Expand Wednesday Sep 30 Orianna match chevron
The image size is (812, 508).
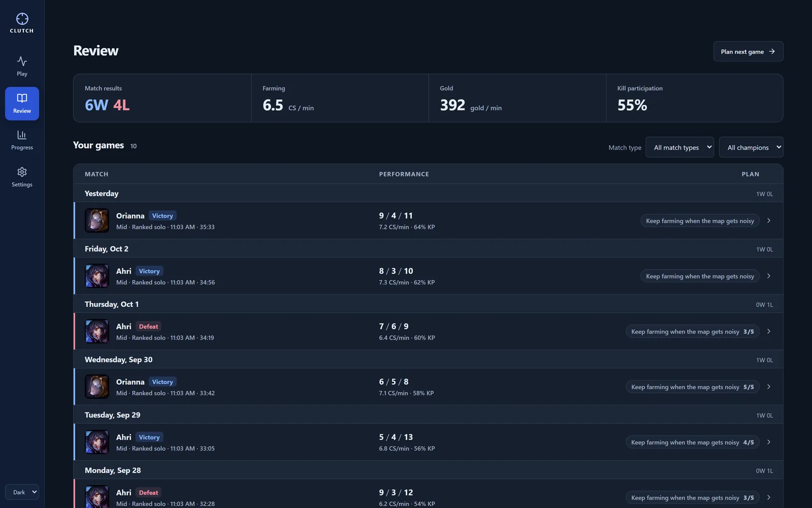click(x=769, y=387)
